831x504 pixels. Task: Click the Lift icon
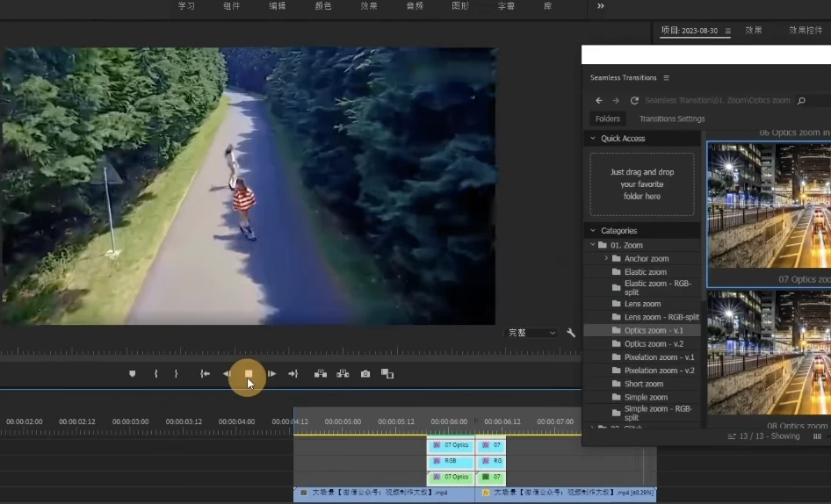point(320,374)
